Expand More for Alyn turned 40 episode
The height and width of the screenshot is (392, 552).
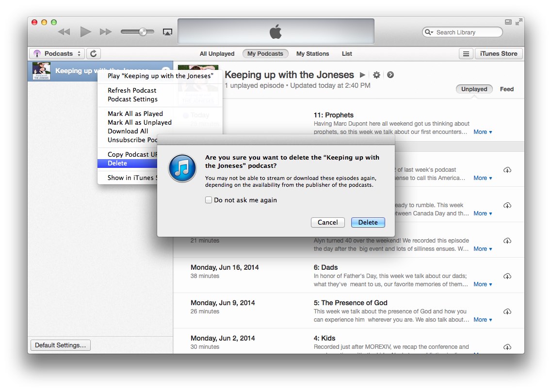[483, 249]
